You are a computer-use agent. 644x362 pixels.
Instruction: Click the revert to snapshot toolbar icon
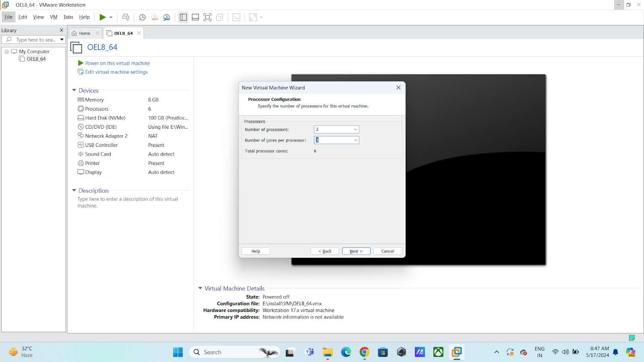tap(154, 17)
